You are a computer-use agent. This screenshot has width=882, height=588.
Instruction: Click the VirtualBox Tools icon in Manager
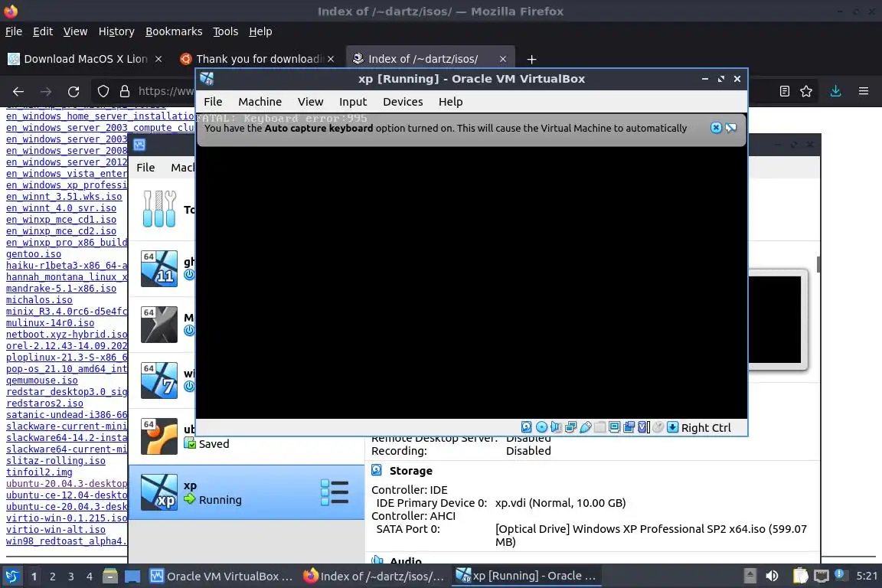click(159, 209)
